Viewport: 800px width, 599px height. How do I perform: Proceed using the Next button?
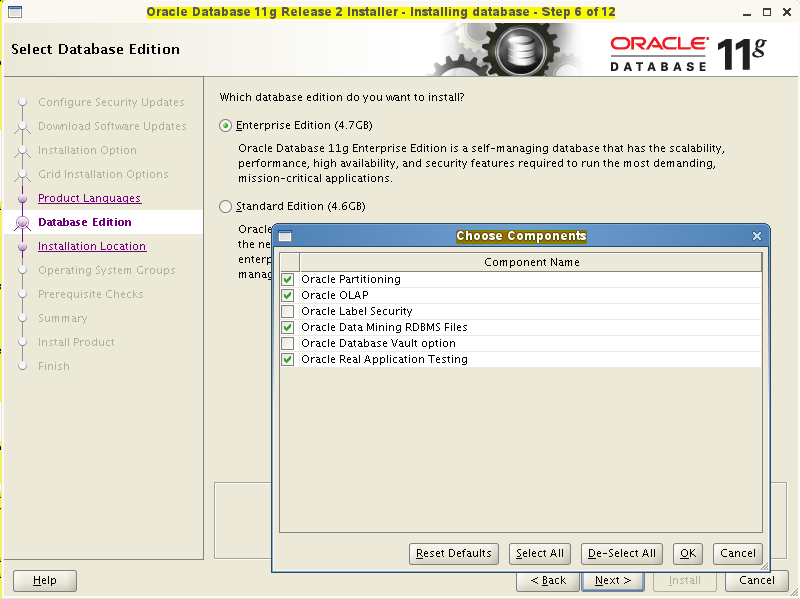613,580
